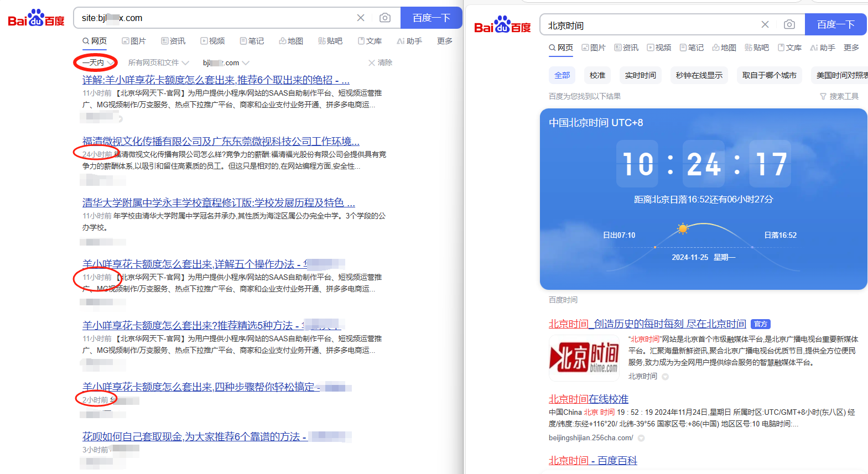This screenshot has width=868, height=474.
Task: Open 更多 menu in left window
Action: click(x=445, y=41)
